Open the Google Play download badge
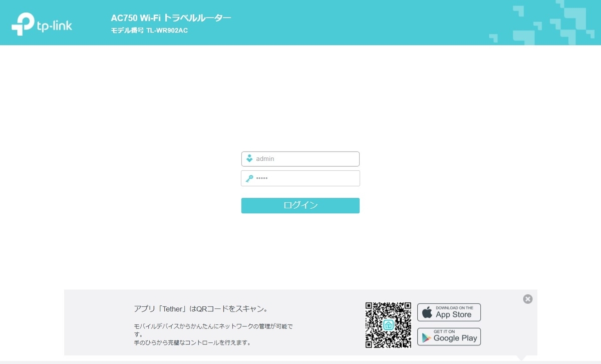This screenshot has height=364, width=601. pyautogui.click(x=449, y=336)
